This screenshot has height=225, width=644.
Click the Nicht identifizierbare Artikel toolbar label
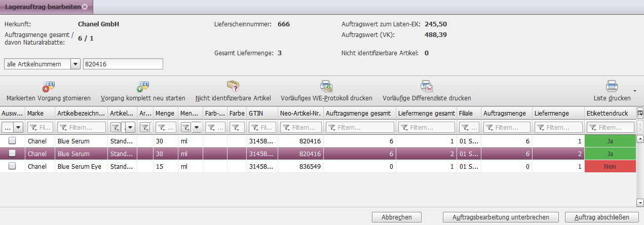[233, 98]
